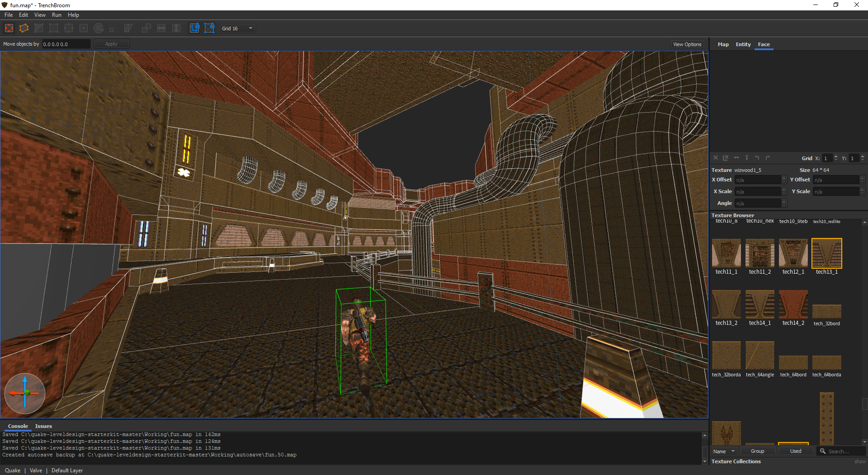868x475 pixels.
Task: Click the X Offset field
Action: 761,180
